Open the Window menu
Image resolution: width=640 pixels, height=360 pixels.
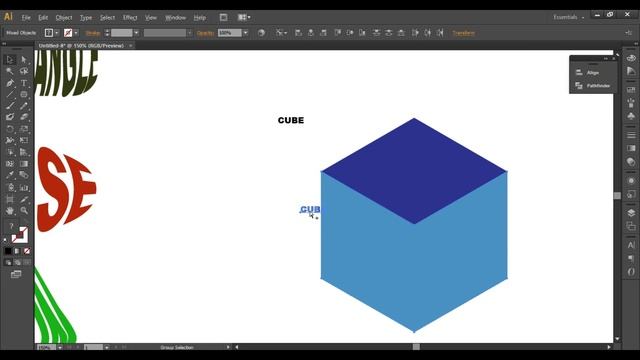(x=176, y=18)
